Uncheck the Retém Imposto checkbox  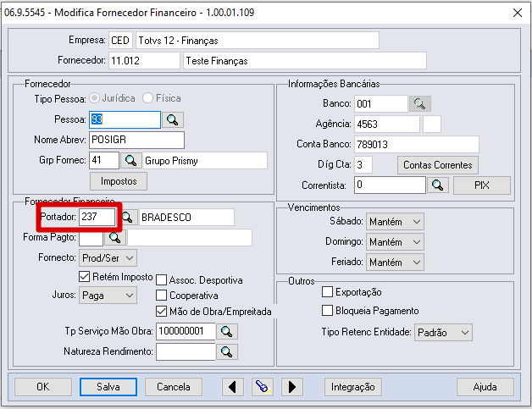pos(84,277)
